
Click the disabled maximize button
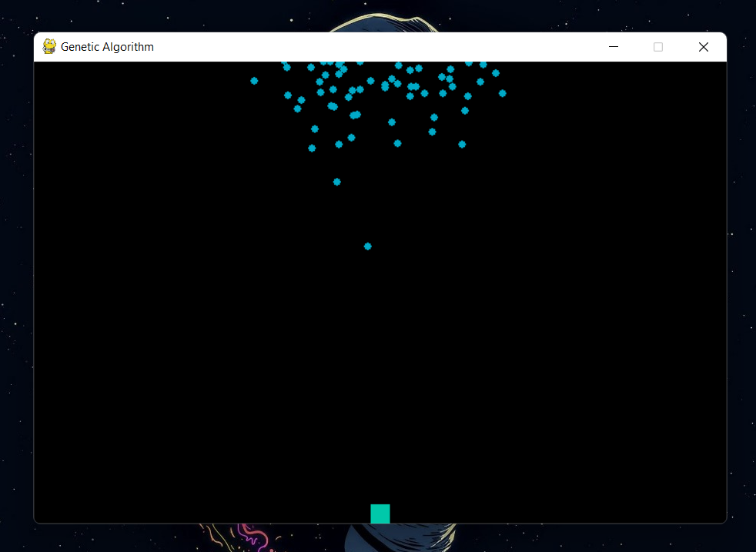pos(658,47)
